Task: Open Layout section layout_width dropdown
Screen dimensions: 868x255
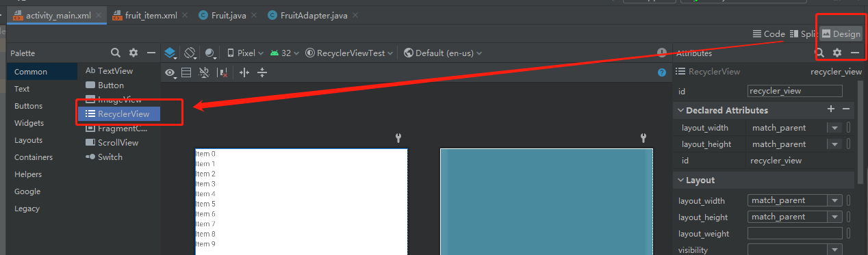Action: point(834,200)
